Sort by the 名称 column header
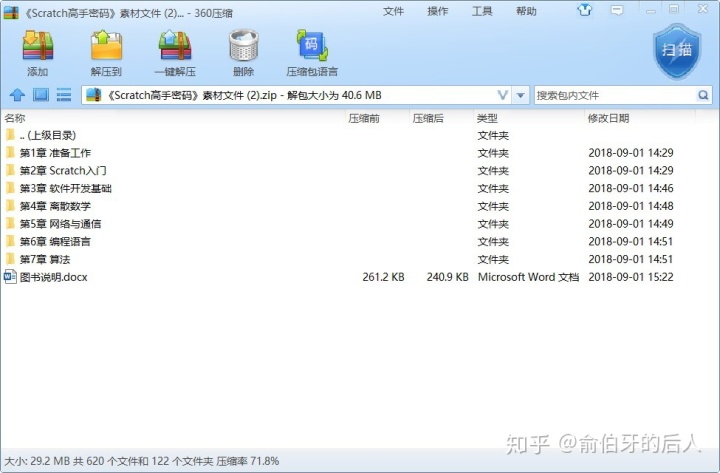 (x=15, y=118)
